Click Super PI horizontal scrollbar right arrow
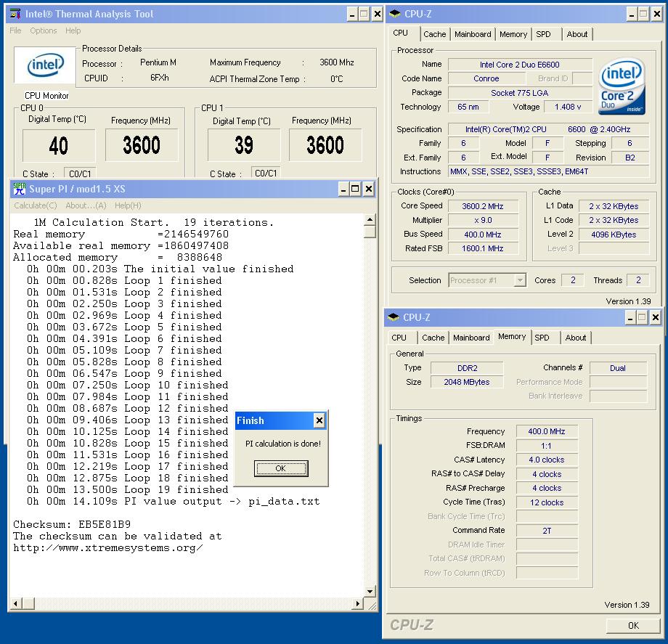This screenshot has height=644, width=668. click(357, 604)
